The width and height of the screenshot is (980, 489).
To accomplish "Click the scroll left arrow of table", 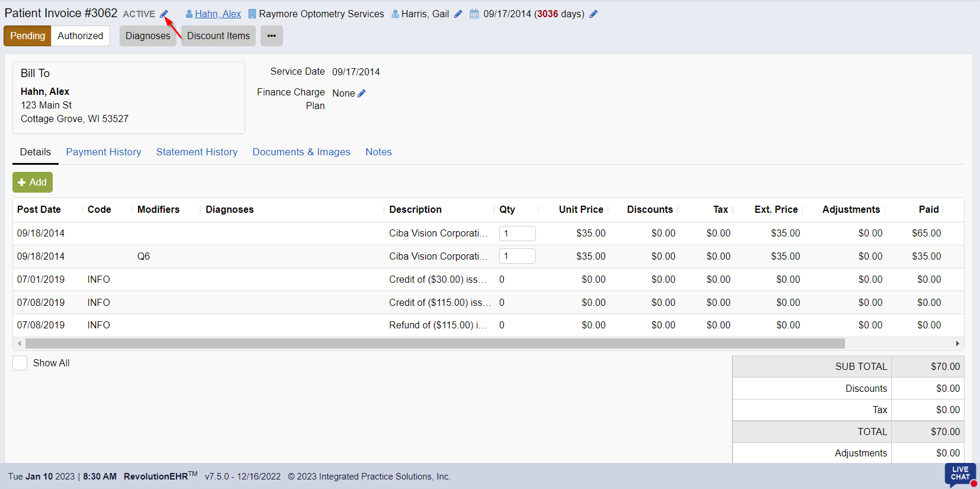I will (20, 344).
